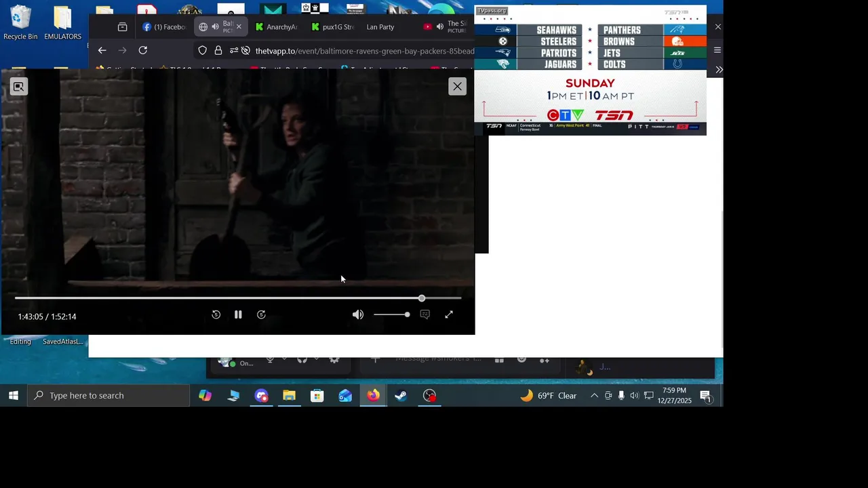Adjust the video volume slider
This screenshot has width=868, height=488.
391,314
